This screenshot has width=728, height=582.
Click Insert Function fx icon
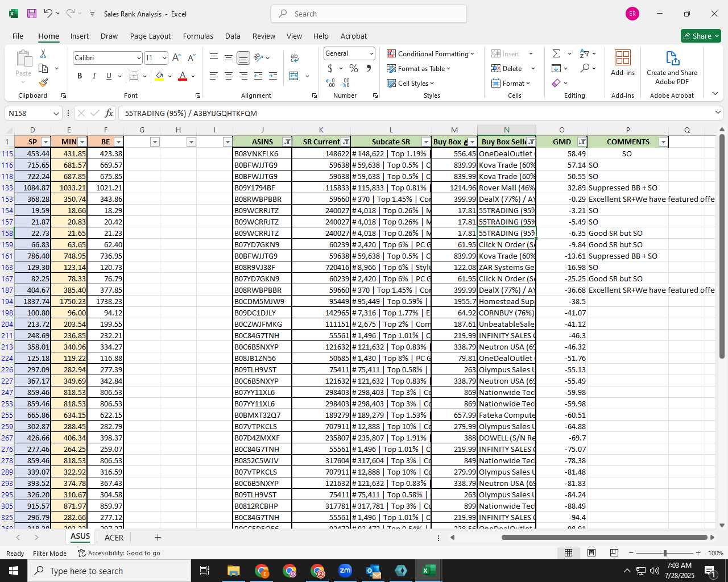109,113
